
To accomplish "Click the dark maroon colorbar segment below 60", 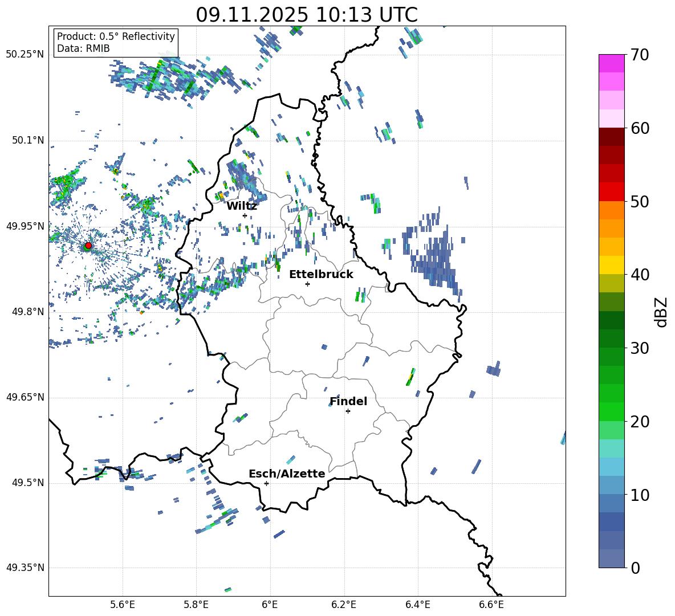I will [611, 137].
